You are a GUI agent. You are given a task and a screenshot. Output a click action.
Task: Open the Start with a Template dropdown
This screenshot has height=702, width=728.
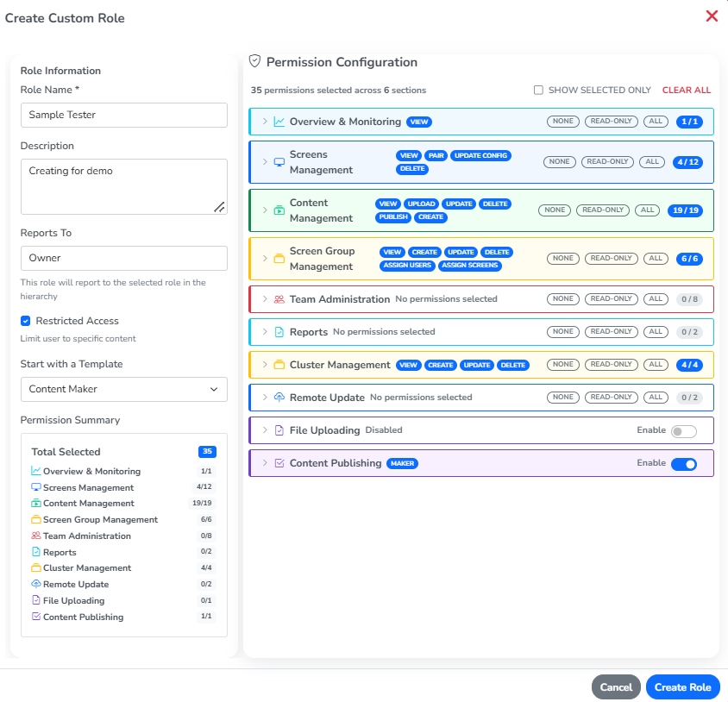(x=124, y=389)
